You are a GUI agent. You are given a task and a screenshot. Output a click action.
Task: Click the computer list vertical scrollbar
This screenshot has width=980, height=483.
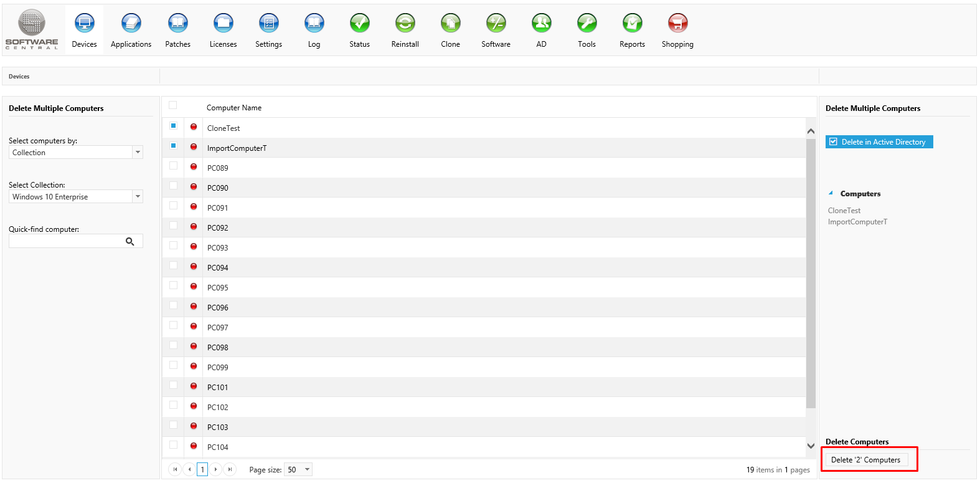811,274
